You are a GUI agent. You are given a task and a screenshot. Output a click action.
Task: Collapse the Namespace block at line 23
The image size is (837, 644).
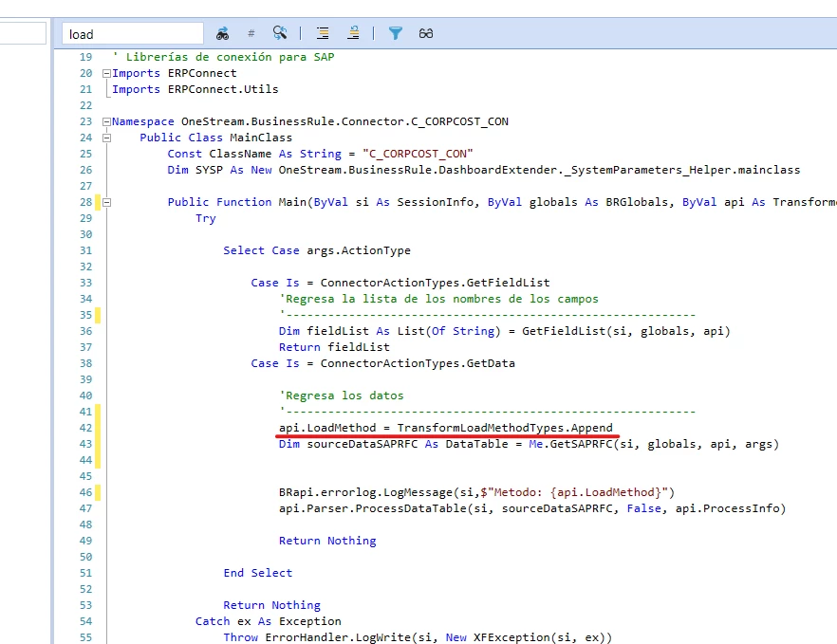point(106,121)
